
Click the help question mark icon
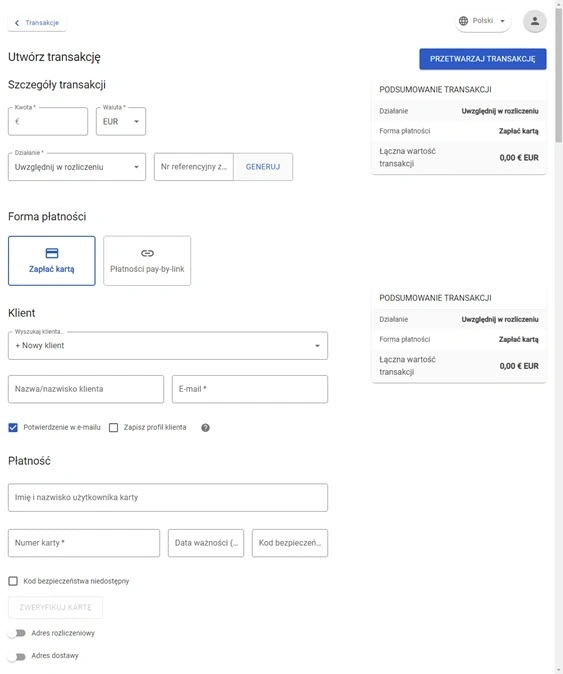(x=205, y=427)
